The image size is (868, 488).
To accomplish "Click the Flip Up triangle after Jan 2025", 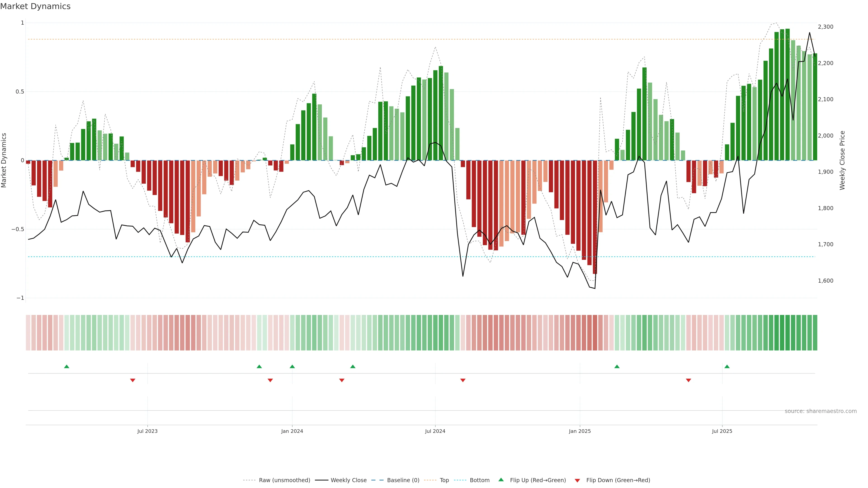I will pyautogui.click(x=617, y=366).
